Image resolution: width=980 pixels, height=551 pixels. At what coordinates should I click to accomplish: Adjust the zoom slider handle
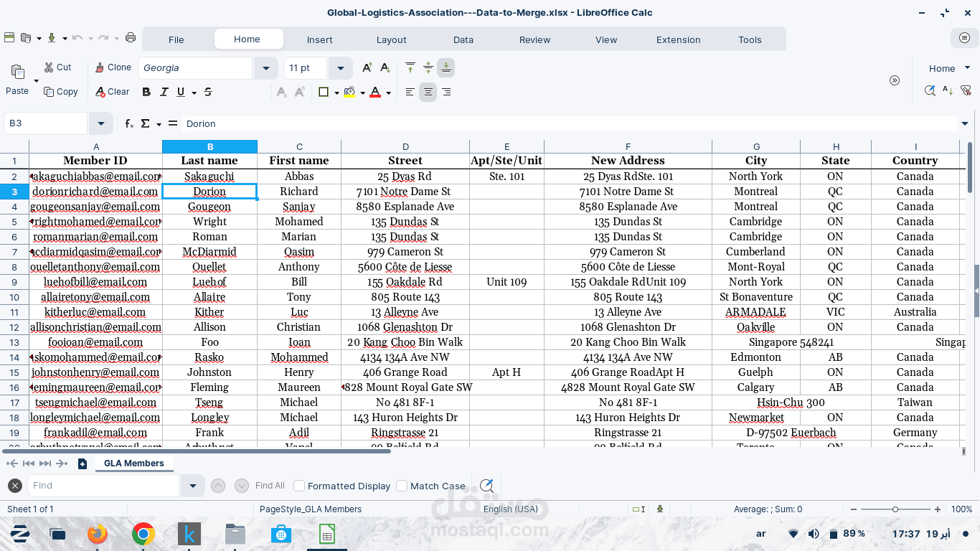point(895,509)
